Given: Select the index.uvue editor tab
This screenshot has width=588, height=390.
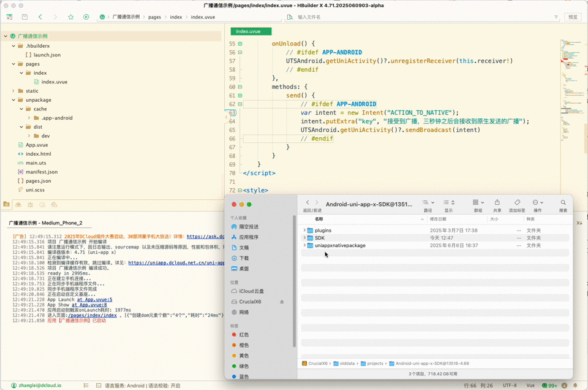Looking at the screenshot, I should tap(251, 31).
